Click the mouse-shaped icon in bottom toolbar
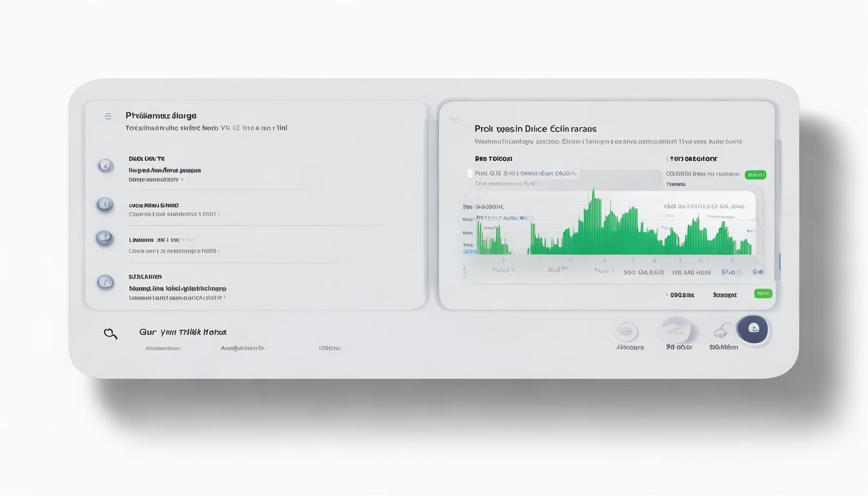 pos(721,332)
